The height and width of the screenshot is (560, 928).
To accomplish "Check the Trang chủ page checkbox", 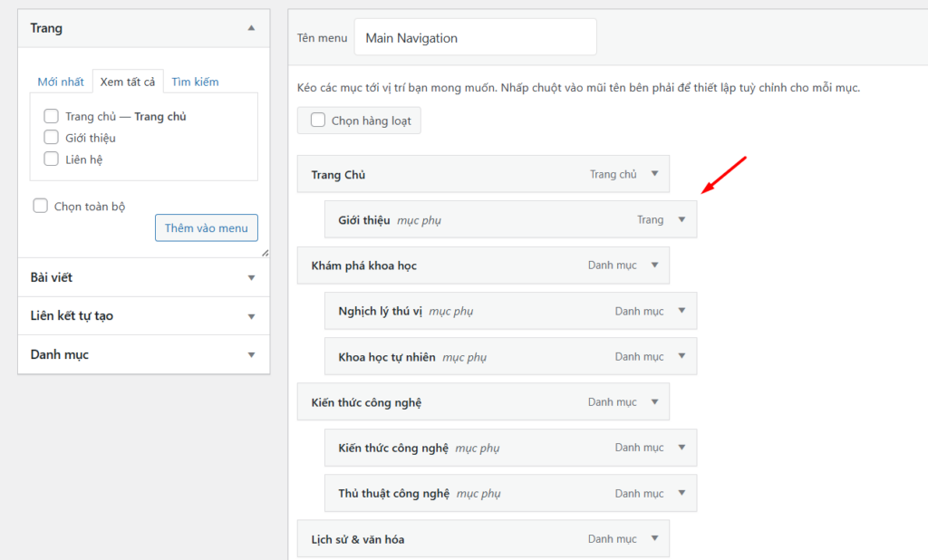I will [52, 116].
